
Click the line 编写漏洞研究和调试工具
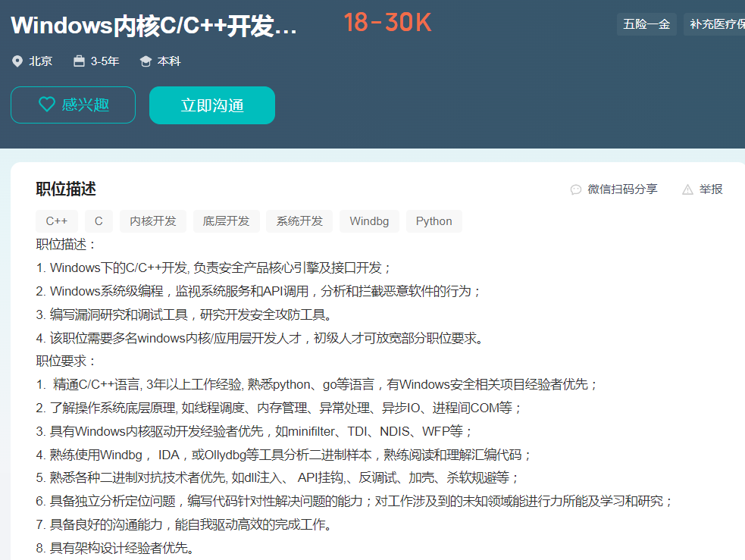click(184, 314)
